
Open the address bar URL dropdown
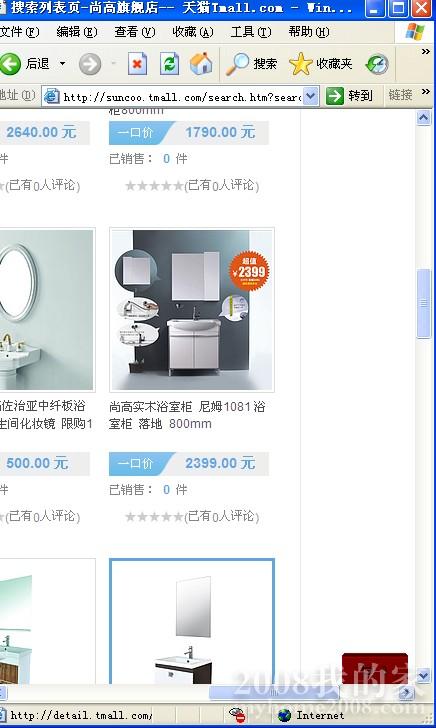point(311,96)
